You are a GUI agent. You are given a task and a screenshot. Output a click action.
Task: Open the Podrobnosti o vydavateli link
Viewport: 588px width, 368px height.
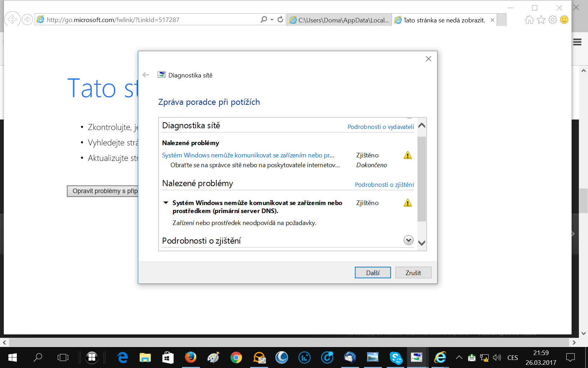[381, 127]
